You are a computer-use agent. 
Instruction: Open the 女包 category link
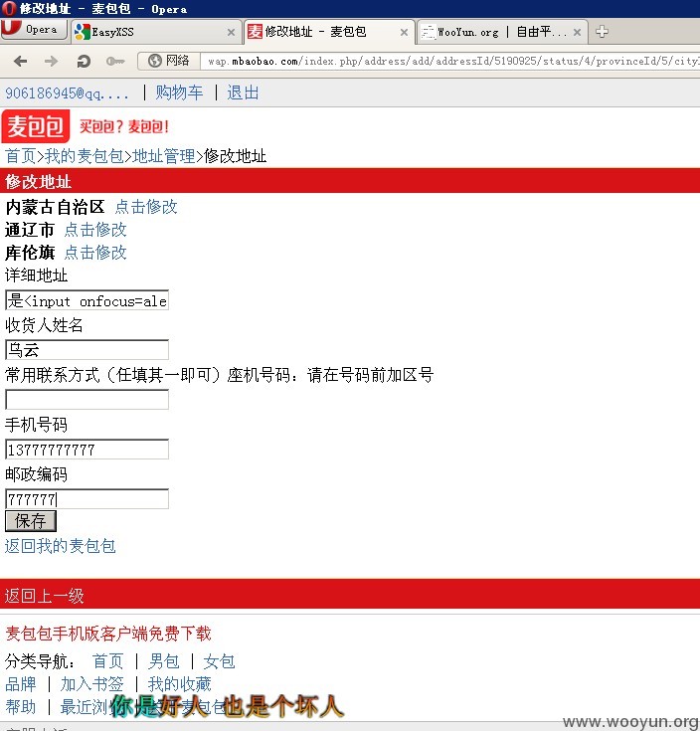tap(219, 661)
